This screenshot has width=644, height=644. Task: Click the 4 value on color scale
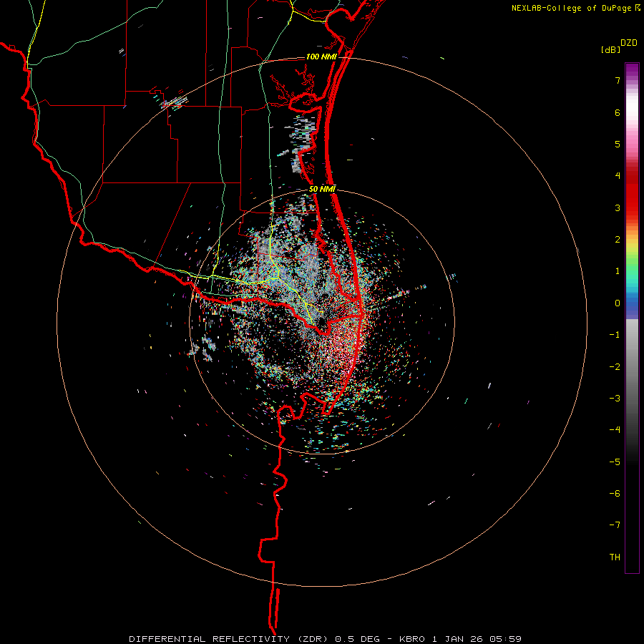(618, 176)
